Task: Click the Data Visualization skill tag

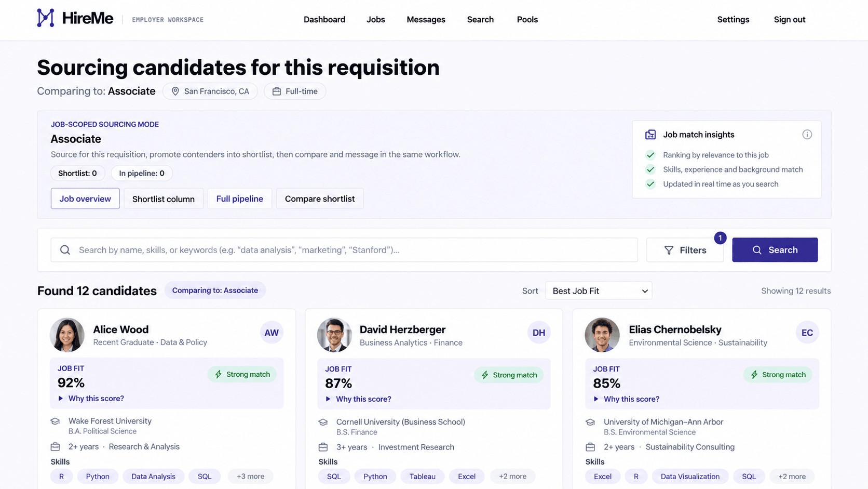Action: tap(690, 477)
